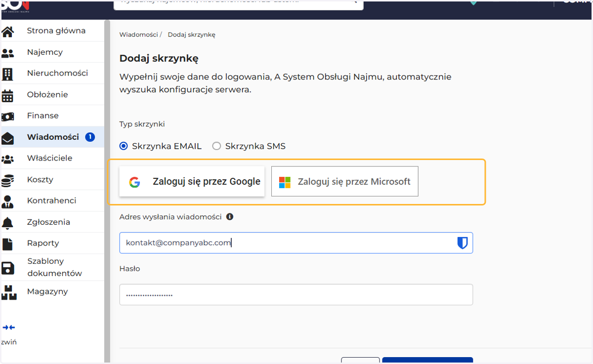Click the Wiadomości breadcrumb link

click(138, 35)
